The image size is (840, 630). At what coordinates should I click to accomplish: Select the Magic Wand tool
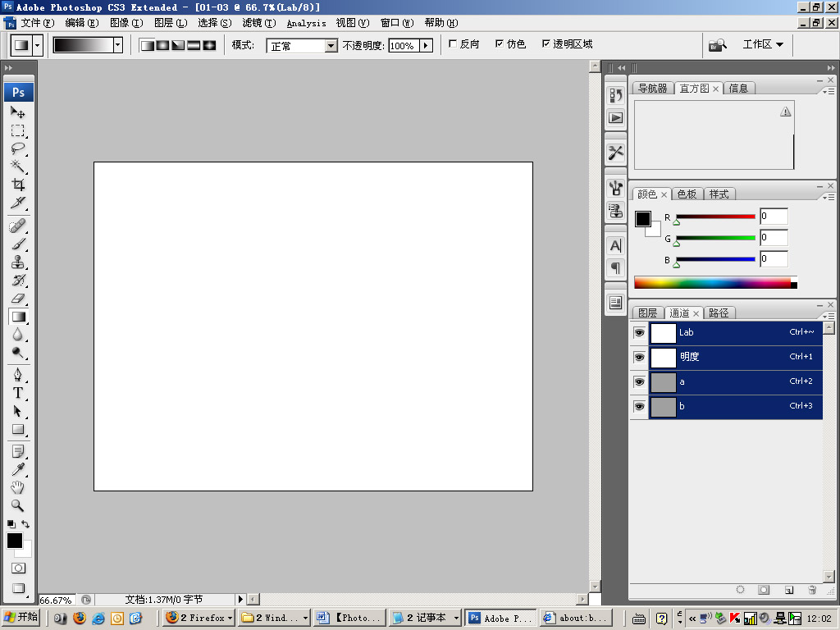coord(18,166)
